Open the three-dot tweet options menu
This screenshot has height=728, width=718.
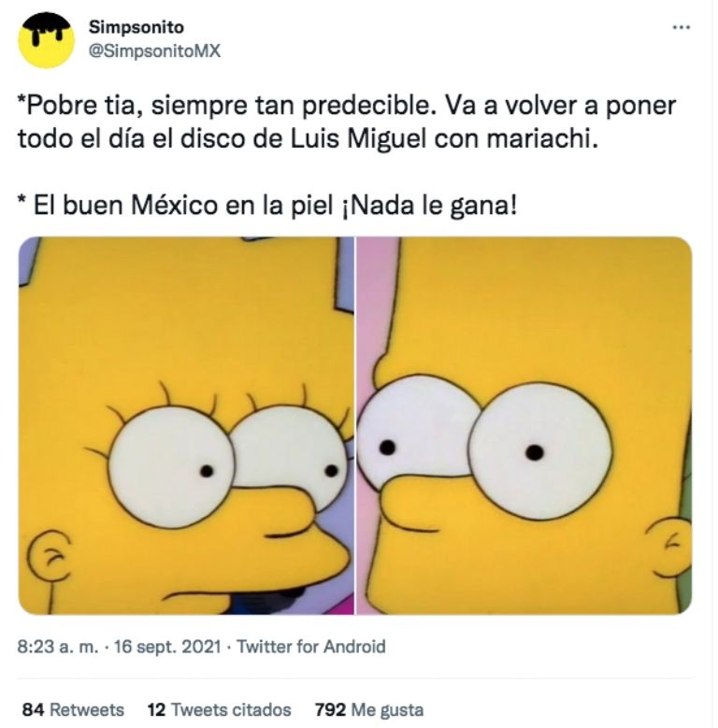tap(681, 28)
